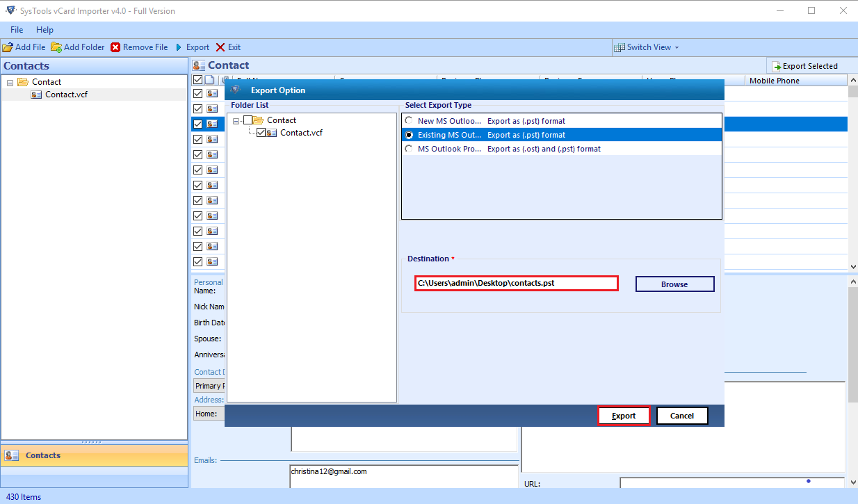Click the vCard icon beside left-tree Contact.vcf
This screenshot has height=504, width=858.
(x=36, y=95)
